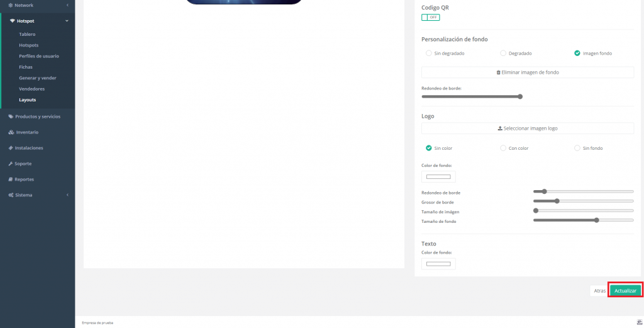644x328 pixels.
Task: Expand the Sistema submenu arrow
Action: pos(67,195)
